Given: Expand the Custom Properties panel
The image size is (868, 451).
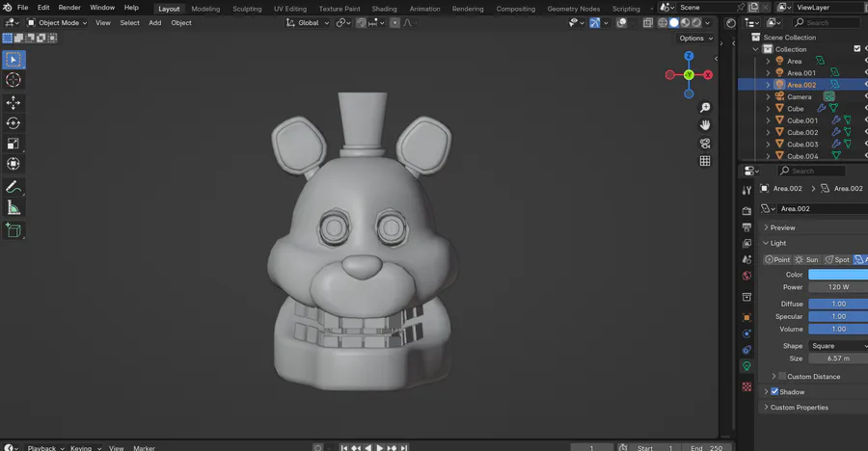Looking at the screenshot, I should click(799, 408).
